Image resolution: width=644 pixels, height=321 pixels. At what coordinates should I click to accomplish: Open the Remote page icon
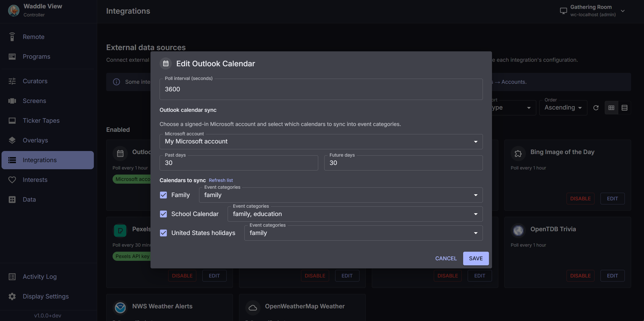pos(12,37)
